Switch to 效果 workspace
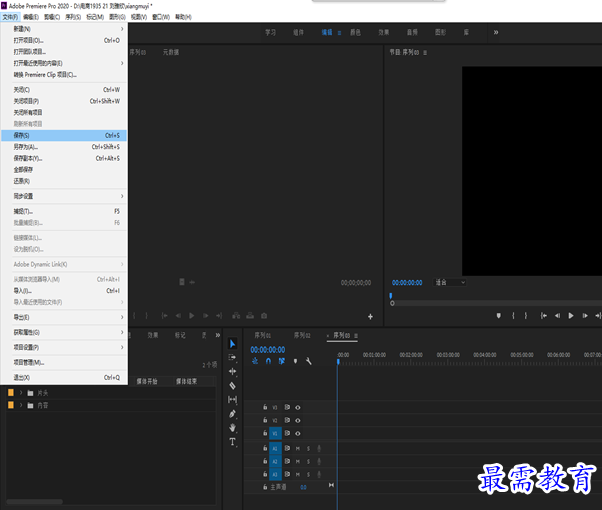The width and height of the screenshot is (602, 510). [384, 32]
